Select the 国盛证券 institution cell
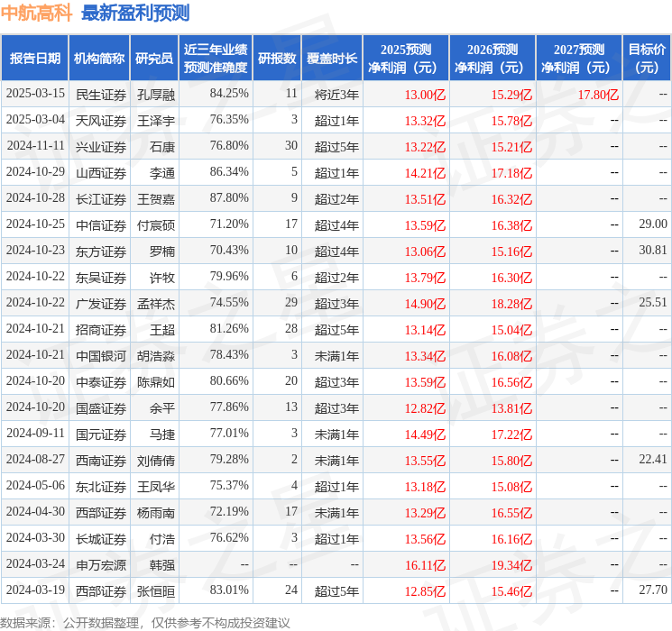The height and width of the screenshot is (631, 672). (x=101, y=408)
